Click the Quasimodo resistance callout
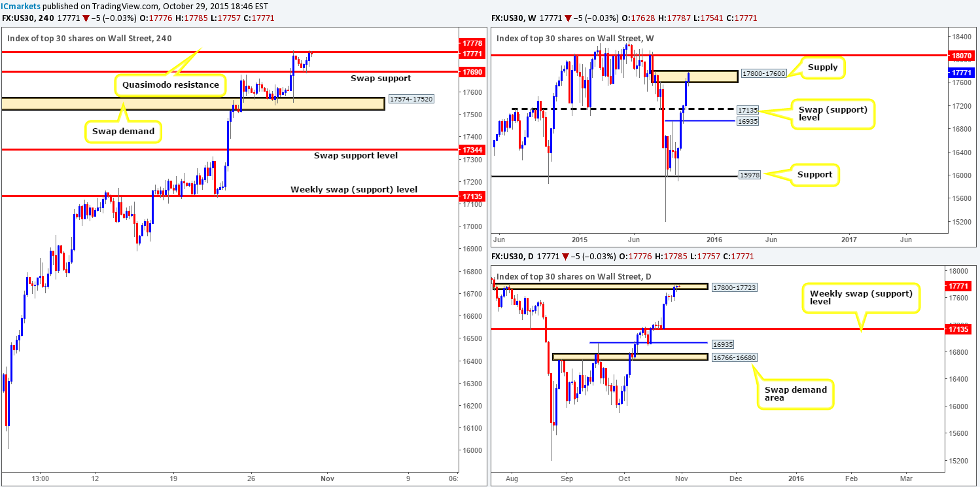980x487 pixels. 171,84
